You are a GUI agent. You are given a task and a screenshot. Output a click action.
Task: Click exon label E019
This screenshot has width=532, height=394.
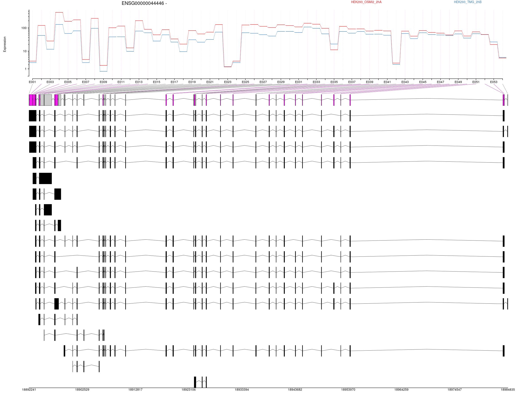click(192, 82)
